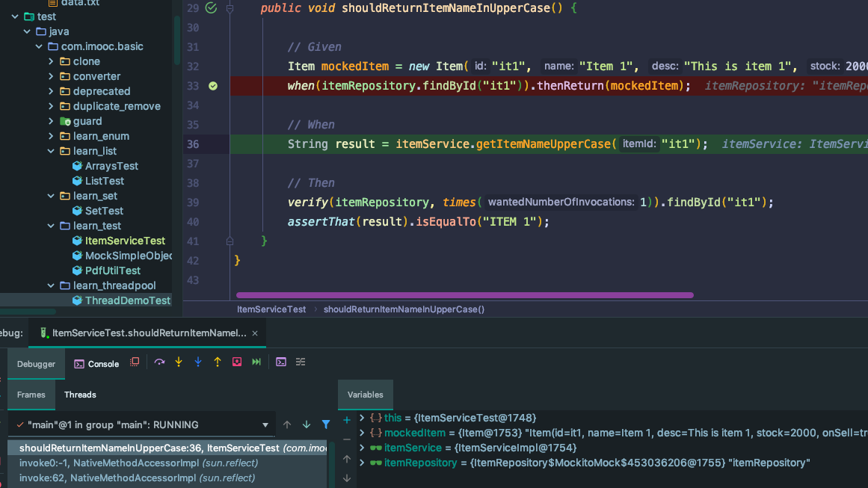Add a new watch with plus icon
Viewport: 868px width, 488px height.
[x=347, y=420]
